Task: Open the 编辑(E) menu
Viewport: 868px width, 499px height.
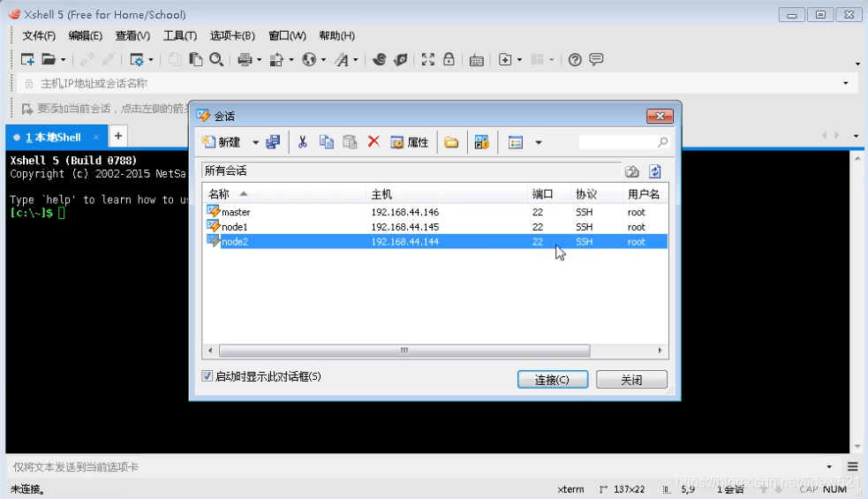Action: click(x=86, y=36)
